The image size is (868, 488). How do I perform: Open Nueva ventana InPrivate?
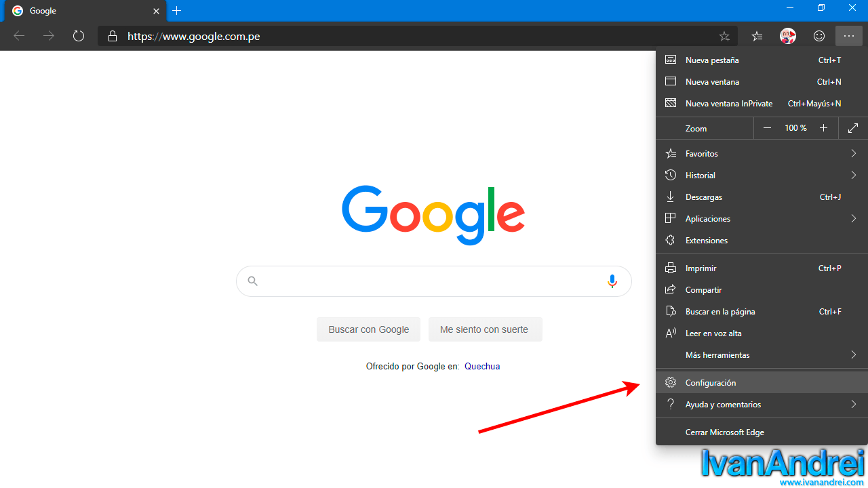click(x=762, y=104)
